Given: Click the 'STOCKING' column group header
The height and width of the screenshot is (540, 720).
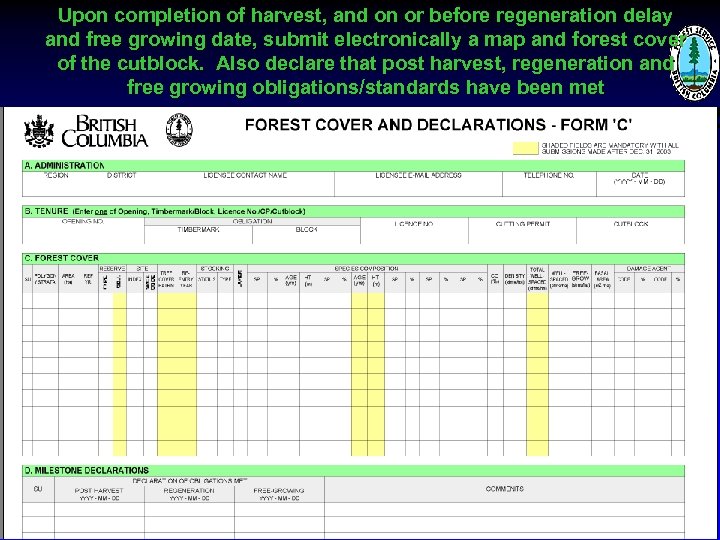Looking at the screenshot, I should (215, 268).
